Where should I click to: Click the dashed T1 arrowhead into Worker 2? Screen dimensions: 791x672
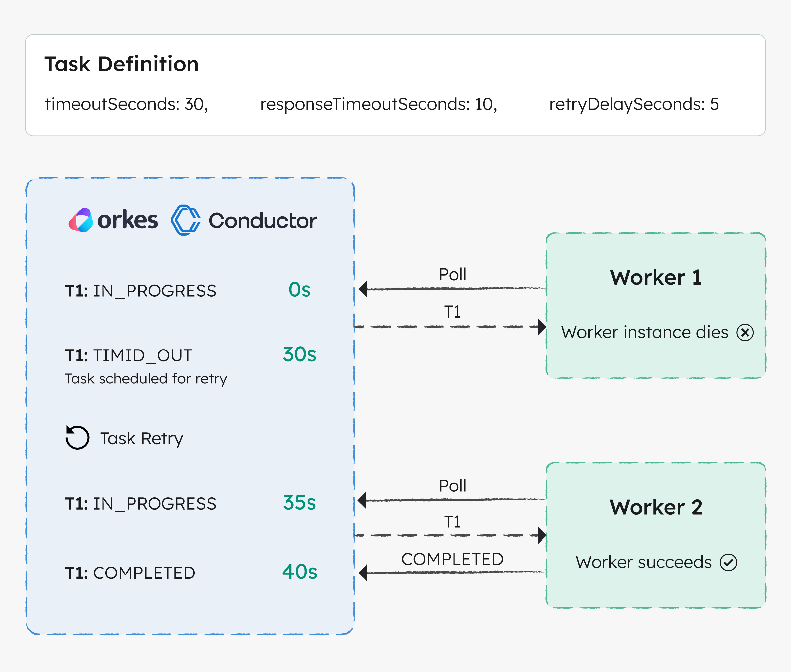point(541,535)
